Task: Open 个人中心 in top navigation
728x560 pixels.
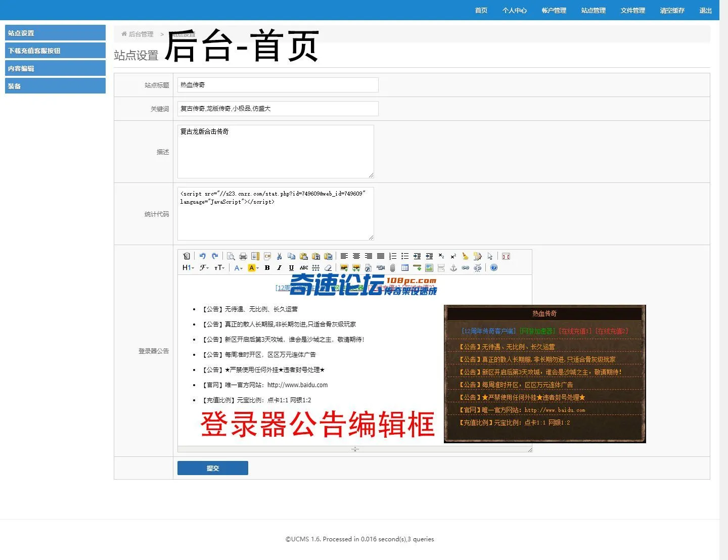Action: (x=515, y=11)
